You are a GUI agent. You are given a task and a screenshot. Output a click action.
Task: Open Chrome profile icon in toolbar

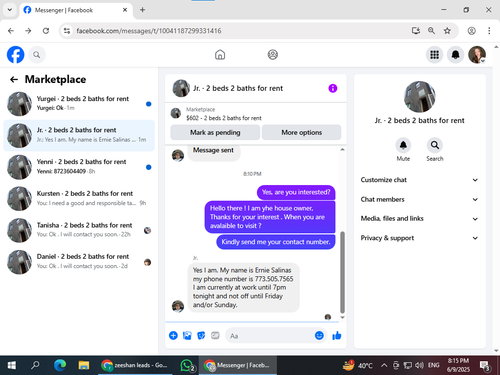coord(471,31)
